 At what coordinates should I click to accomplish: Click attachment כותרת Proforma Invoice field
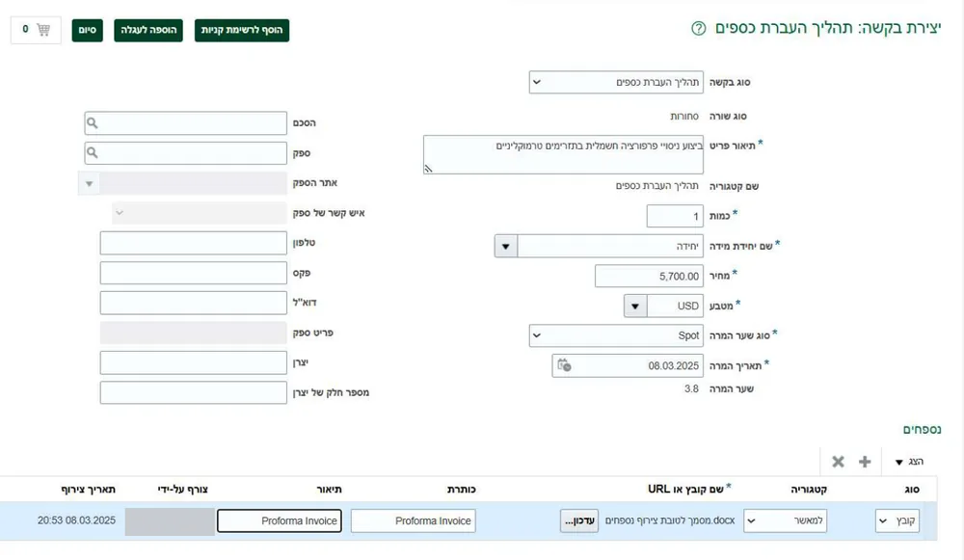414,520
